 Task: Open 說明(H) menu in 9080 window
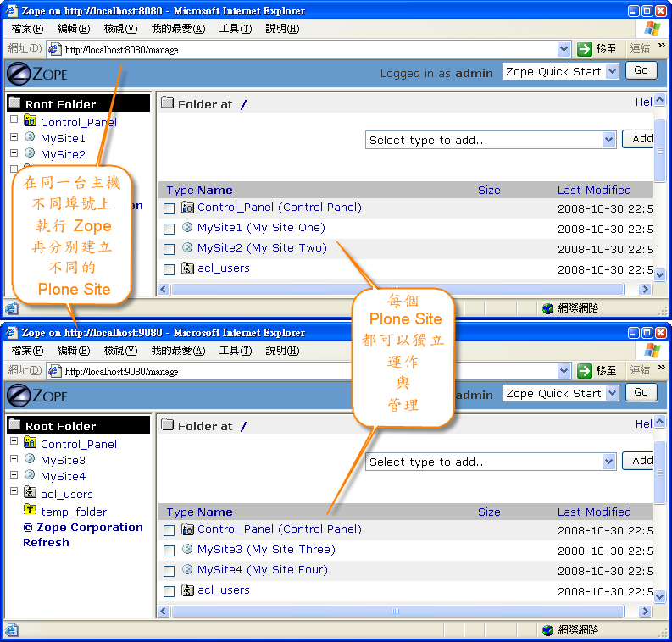pos(282,351)
